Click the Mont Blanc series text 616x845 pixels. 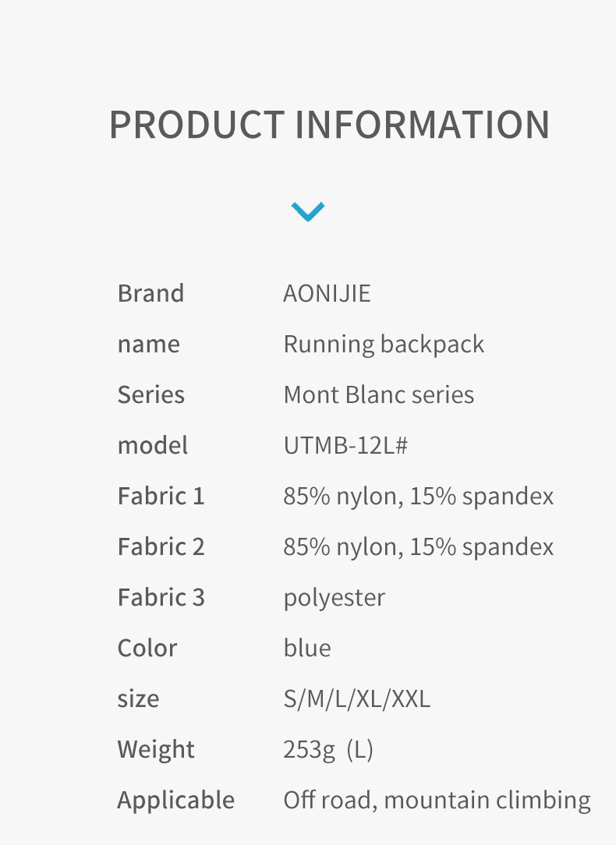[x=379, y=395]
